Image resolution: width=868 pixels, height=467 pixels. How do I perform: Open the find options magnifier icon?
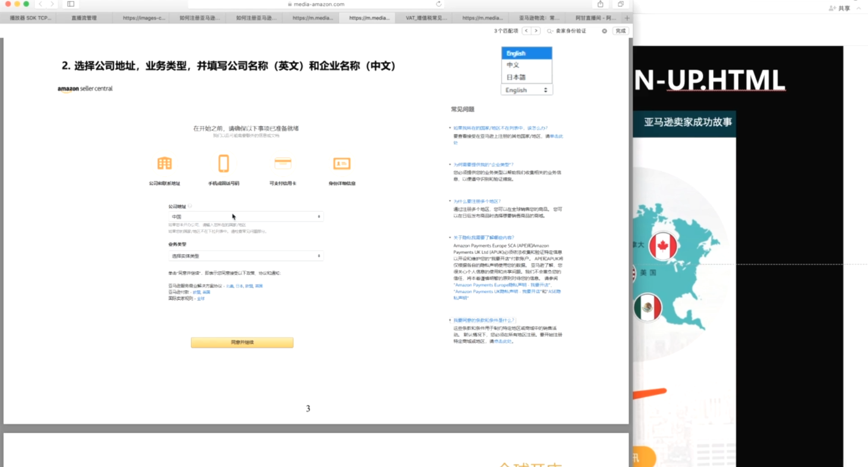pyautogui.click(x=550, y=31)
